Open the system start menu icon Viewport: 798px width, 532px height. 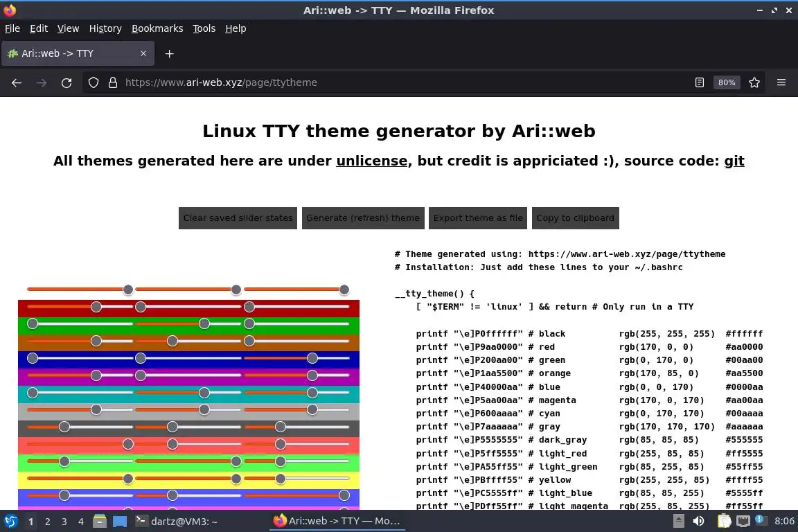(x=10, y=522)
